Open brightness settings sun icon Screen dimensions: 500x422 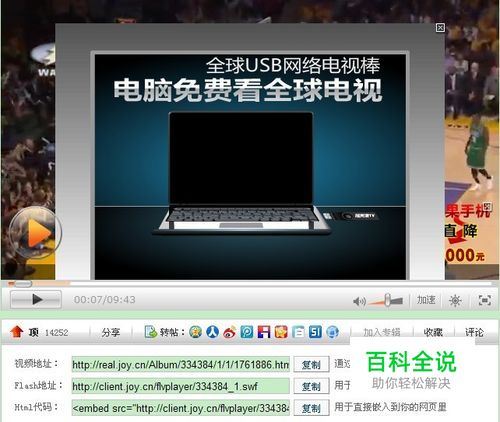[455, 300]
